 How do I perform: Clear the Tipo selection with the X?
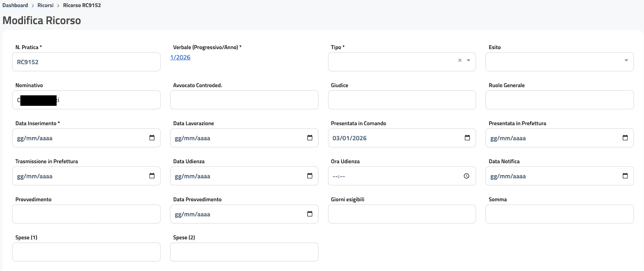[460, 61]
